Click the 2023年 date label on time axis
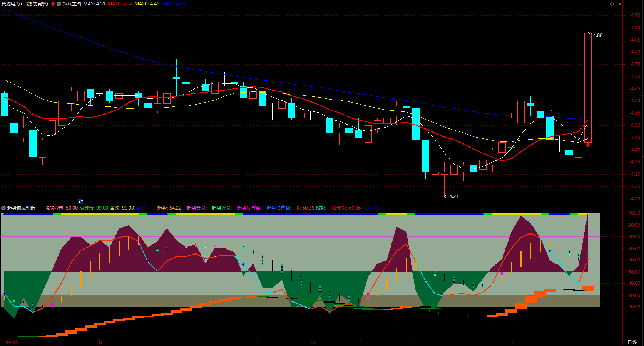644x346 pixels. tap(12, 342)
